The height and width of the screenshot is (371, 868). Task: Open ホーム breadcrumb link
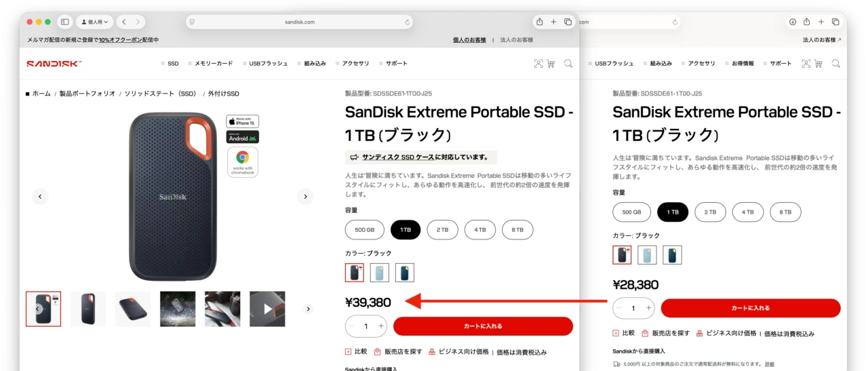point(41,94)
